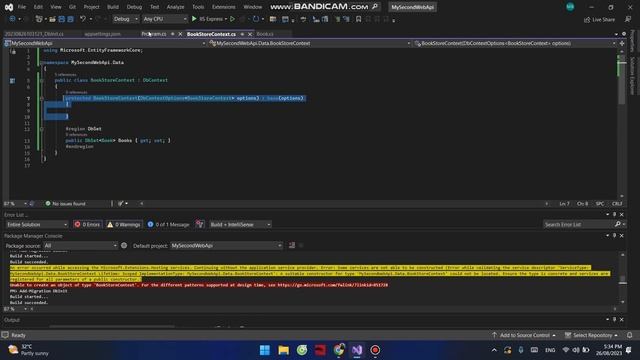Click the No issues found indicator
The width and height of the screenshot is (640, 360).
coord(65,203)
